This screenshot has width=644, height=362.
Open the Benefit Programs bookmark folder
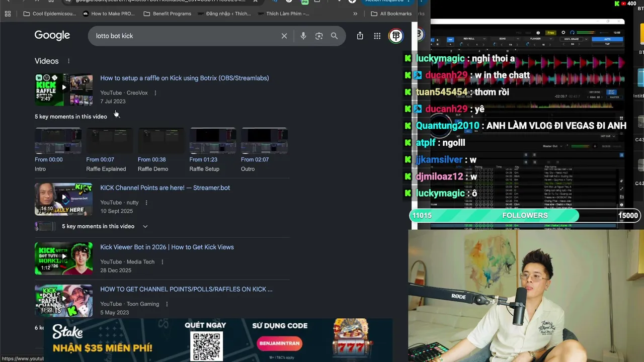coord(168,14)
